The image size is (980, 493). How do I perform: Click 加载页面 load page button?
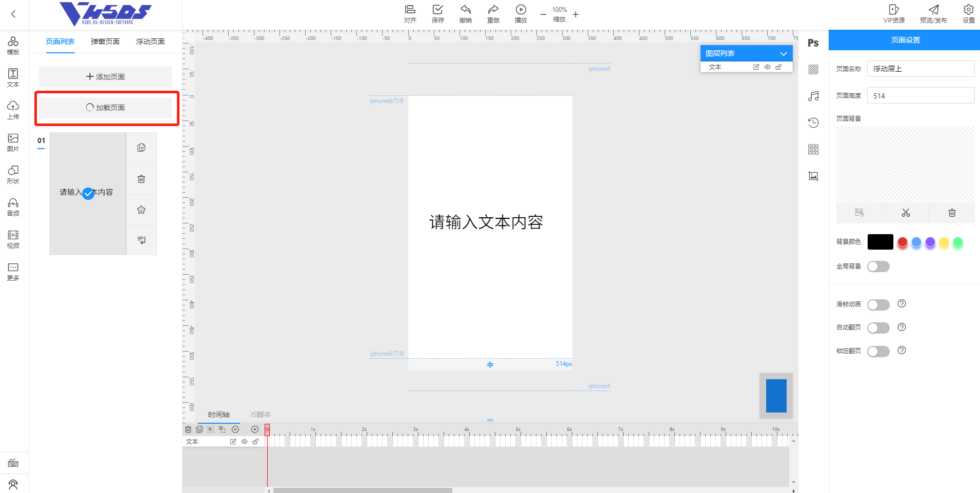coord(106,108)
